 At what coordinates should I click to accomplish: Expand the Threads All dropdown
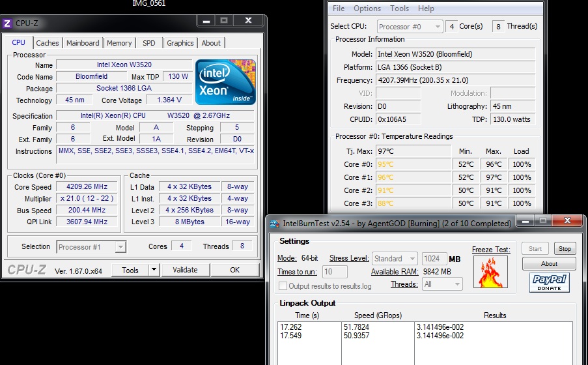pyautogui.click(x=441, y=284)
